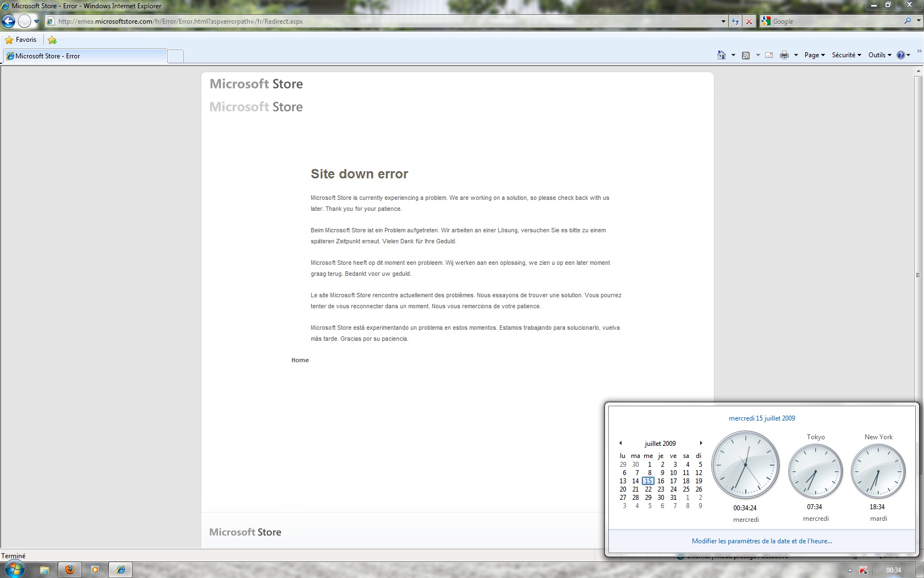
Task: Click the Refresh page icon
Action: [x=735, y=21]
